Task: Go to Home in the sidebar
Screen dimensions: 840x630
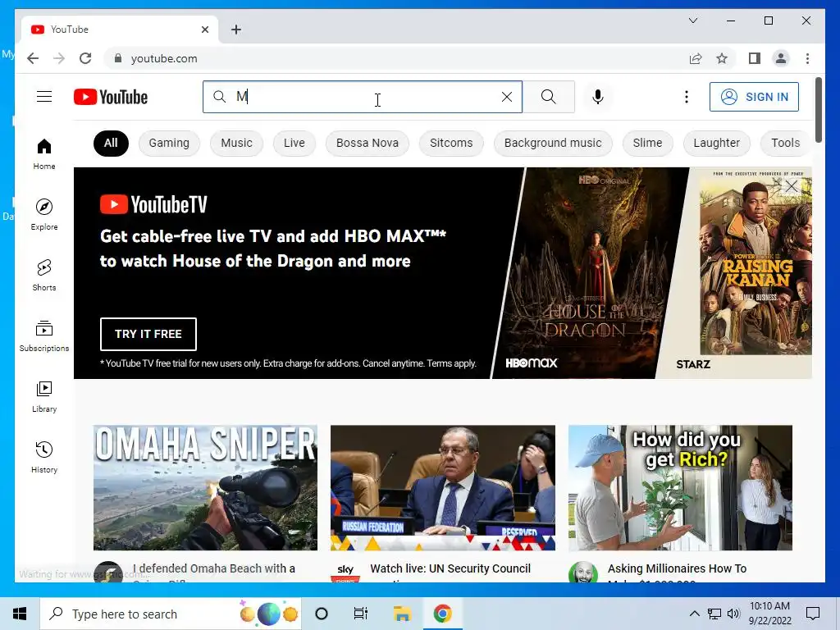Action: (x=44, y=154)
